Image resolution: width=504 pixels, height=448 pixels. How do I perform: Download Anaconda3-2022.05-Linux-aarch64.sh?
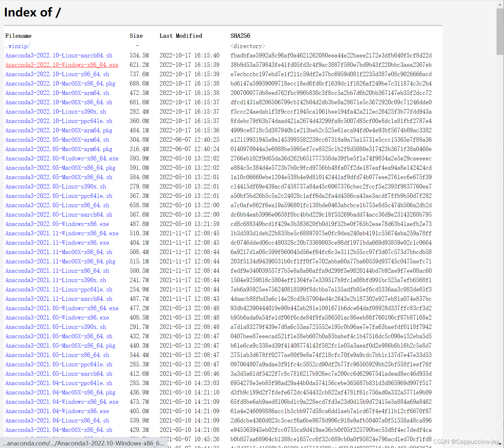[59, 215]
